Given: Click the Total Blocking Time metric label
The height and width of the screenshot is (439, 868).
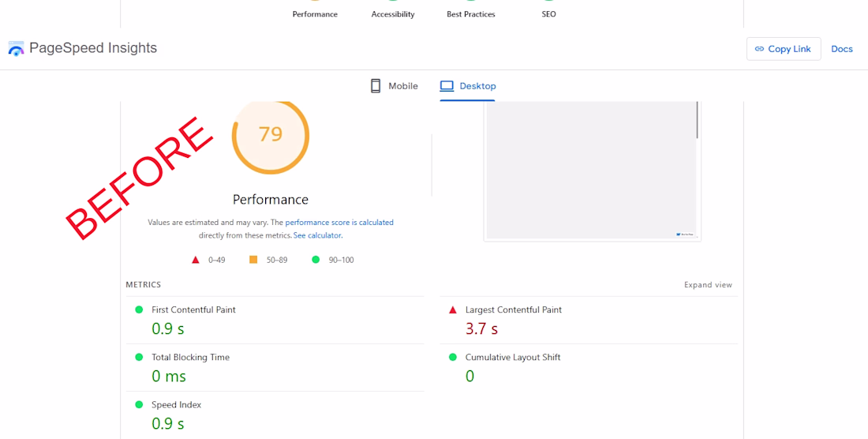Looking at the screenshot, I should coord(190,358).
